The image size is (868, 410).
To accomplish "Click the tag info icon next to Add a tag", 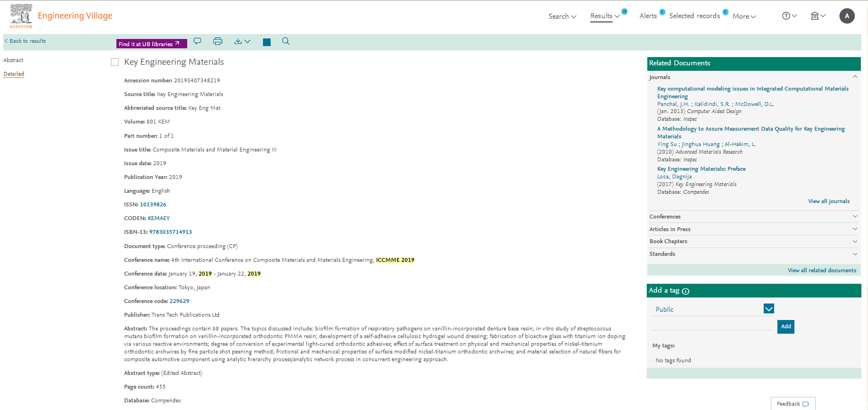I will coord(686,291).
